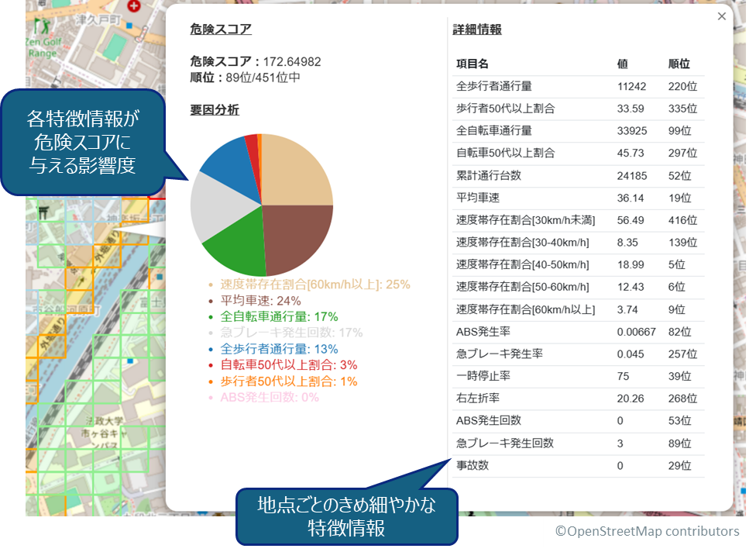Toggle legend item 全歩行者通行量: 13%
Image resolution: width=756 pixels, height=552 pixels.
(x=279, y=349)
